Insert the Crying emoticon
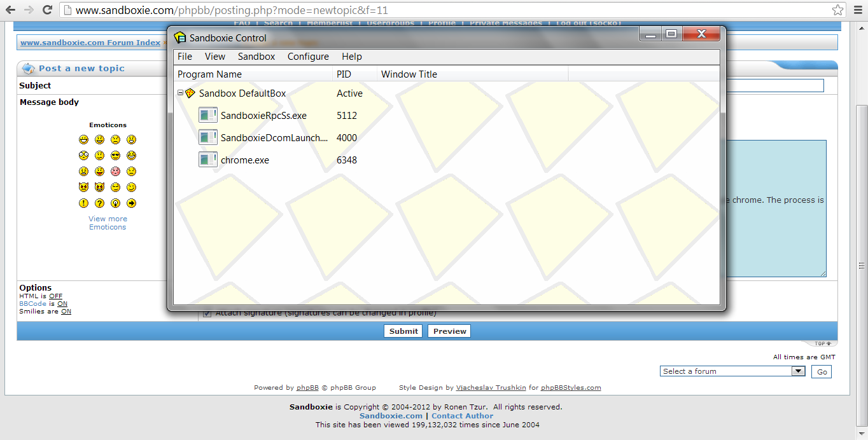Viewport: 868px width, 440px height. point(131,171)
